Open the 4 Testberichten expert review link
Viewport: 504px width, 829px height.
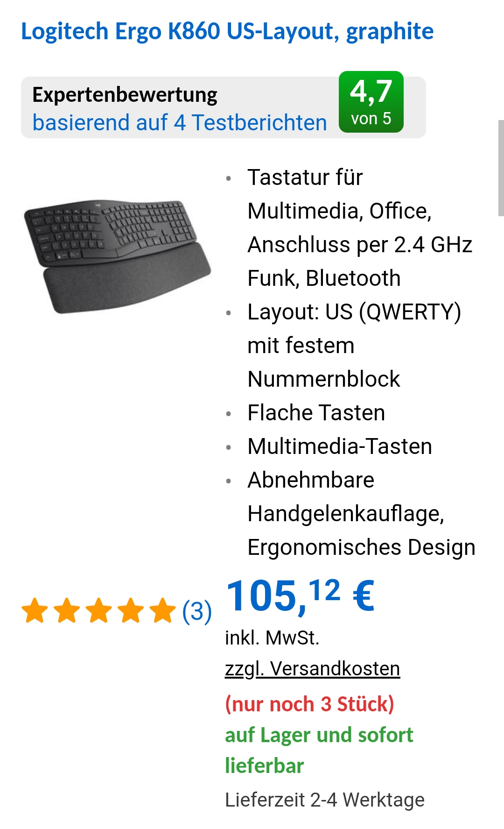point(180,123)
